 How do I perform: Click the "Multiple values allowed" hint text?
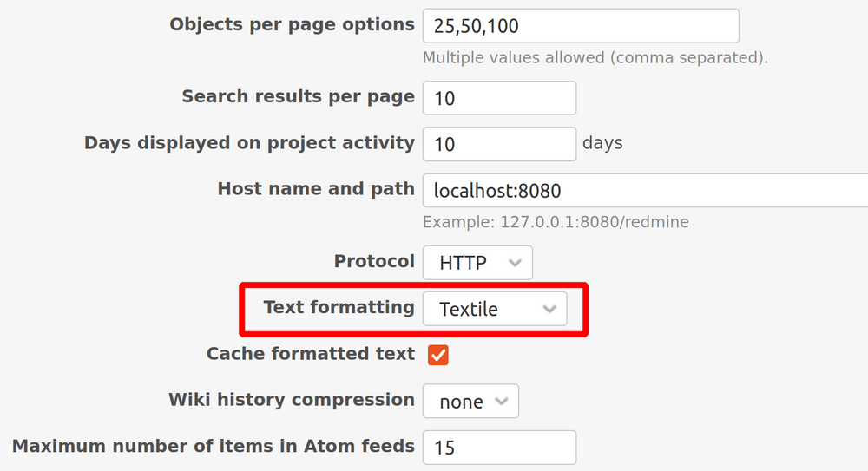pyautogui.click(x=595, y=58)
